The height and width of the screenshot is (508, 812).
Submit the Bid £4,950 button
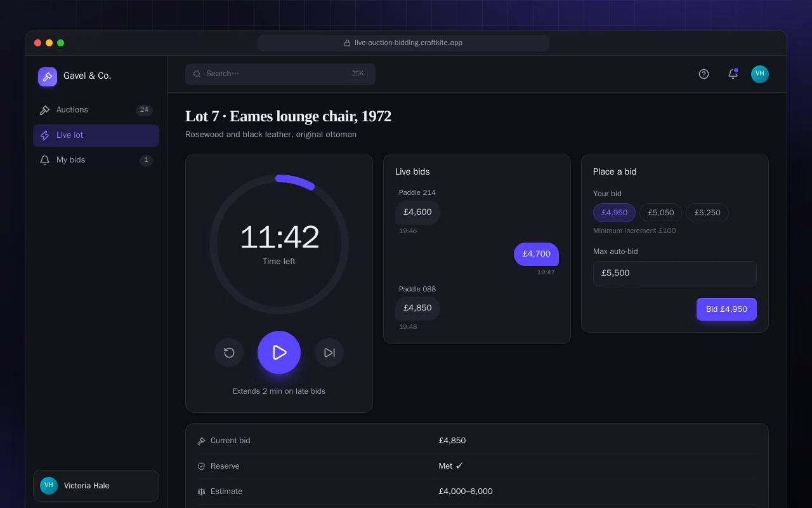coord(726,309)
